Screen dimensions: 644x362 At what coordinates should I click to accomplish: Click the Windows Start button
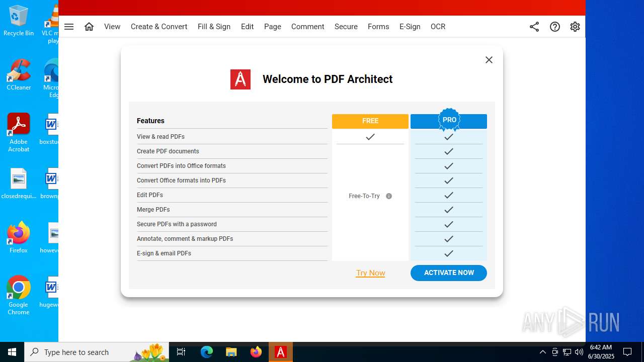12,352
